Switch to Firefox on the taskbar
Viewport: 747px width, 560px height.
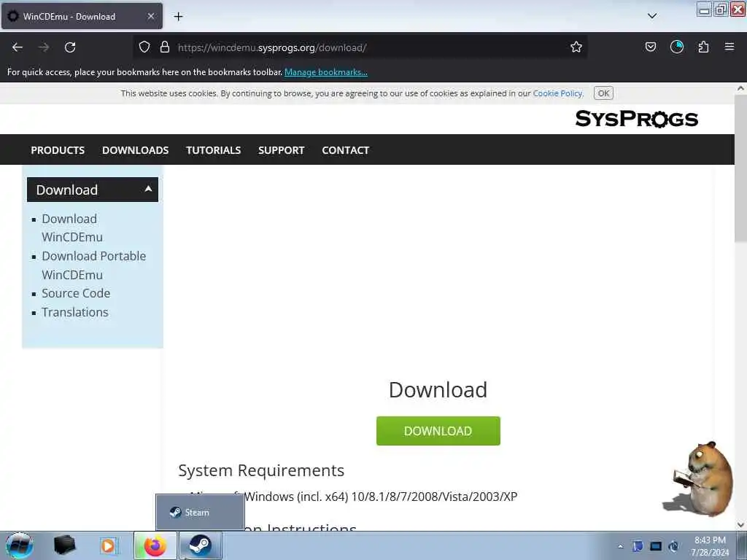click(155, 545)
